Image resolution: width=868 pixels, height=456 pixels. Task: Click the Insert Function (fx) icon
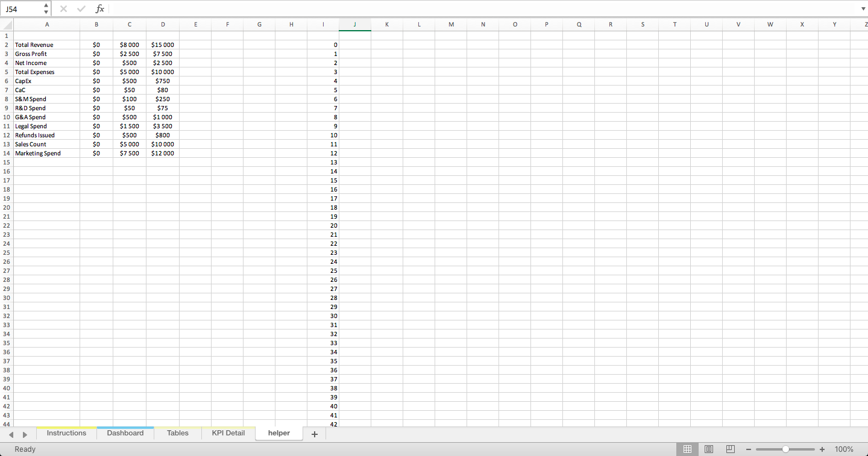tap(99, 8)
